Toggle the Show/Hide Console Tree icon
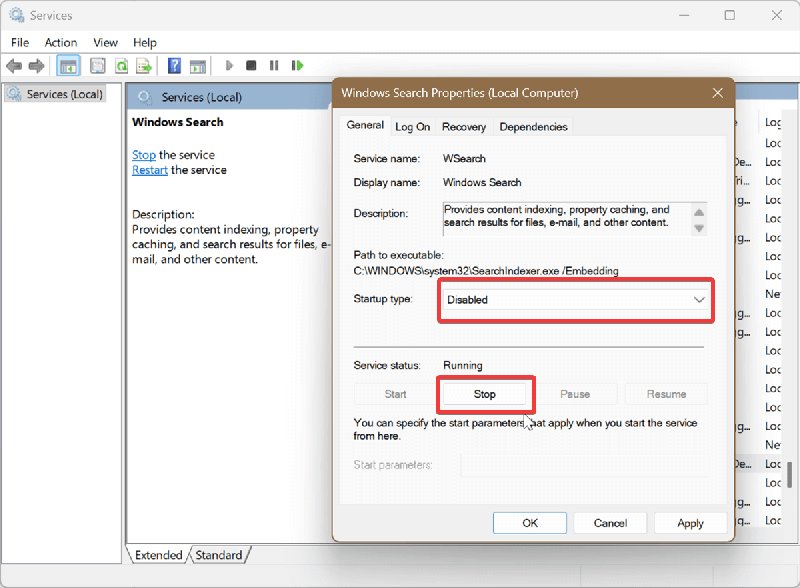This screenshot has width=800, height=588. (68, 65)
